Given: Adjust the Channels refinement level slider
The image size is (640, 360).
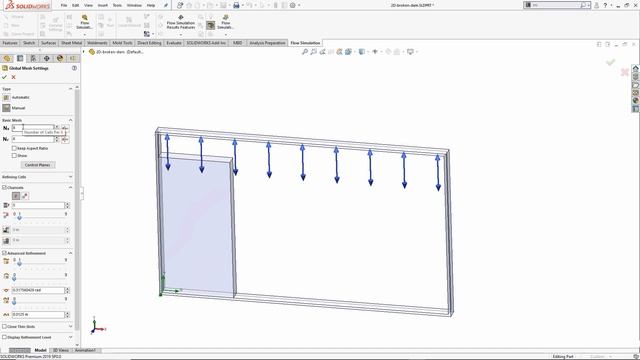Looking at the screenshot, I should click(x=19, y=217).
